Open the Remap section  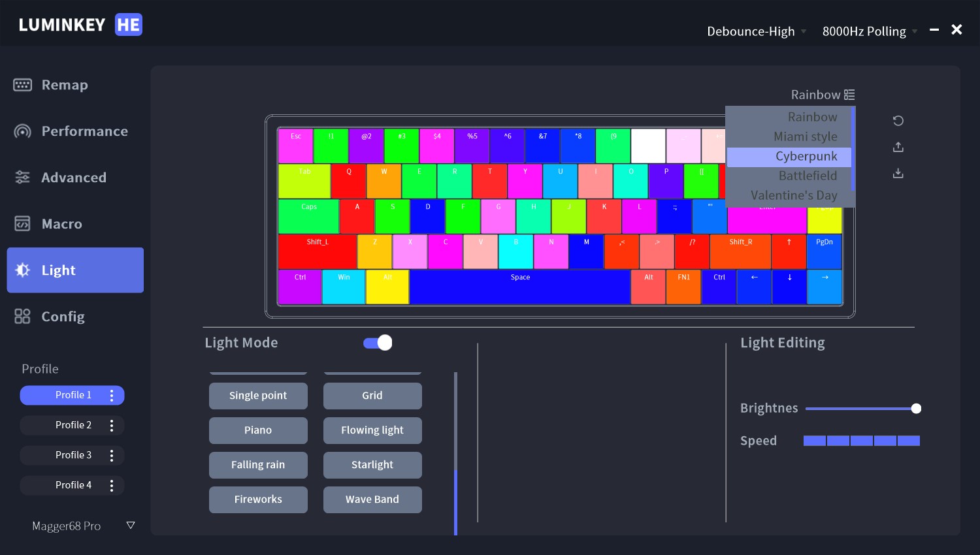point(75,85)
